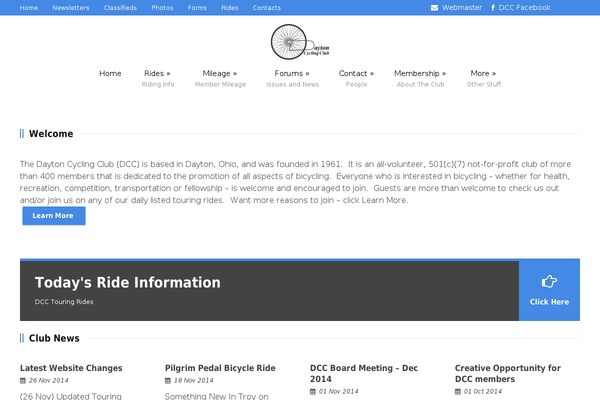Expand the Membership » About The Club menu
This screenshot has width=600, height=400.
point(420,78)
